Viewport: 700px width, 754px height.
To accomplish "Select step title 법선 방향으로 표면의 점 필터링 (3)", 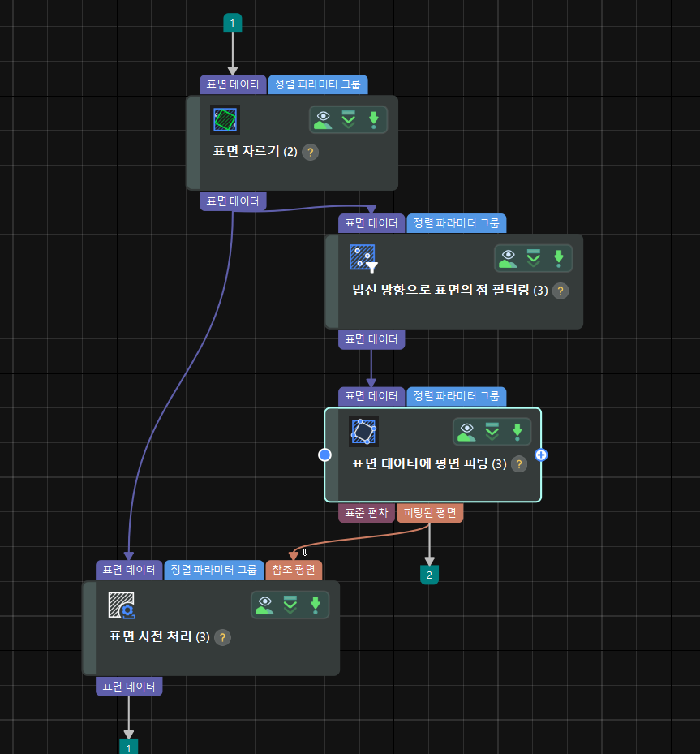I will [450, 290].
